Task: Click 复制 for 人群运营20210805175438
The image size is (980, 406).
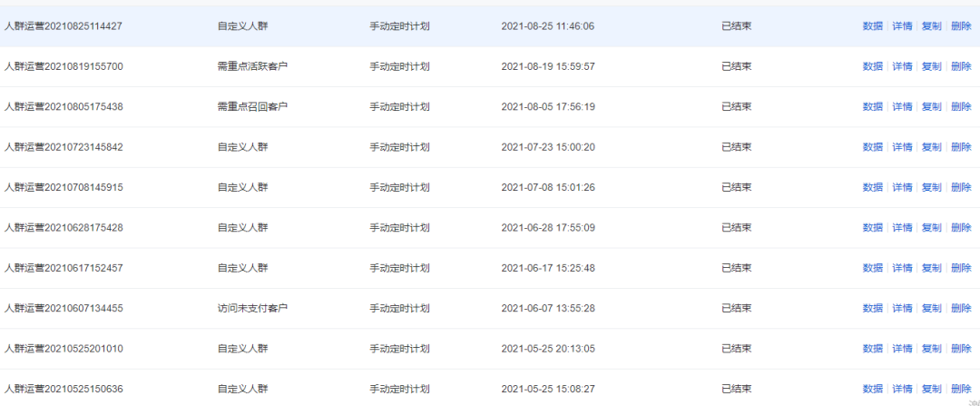Action: coord(931,107)
